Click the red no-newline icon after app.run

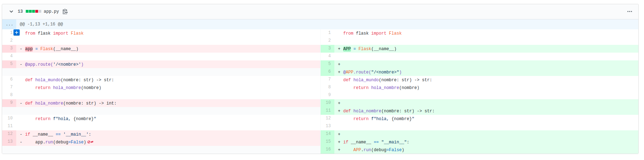[x=90, y=142]
